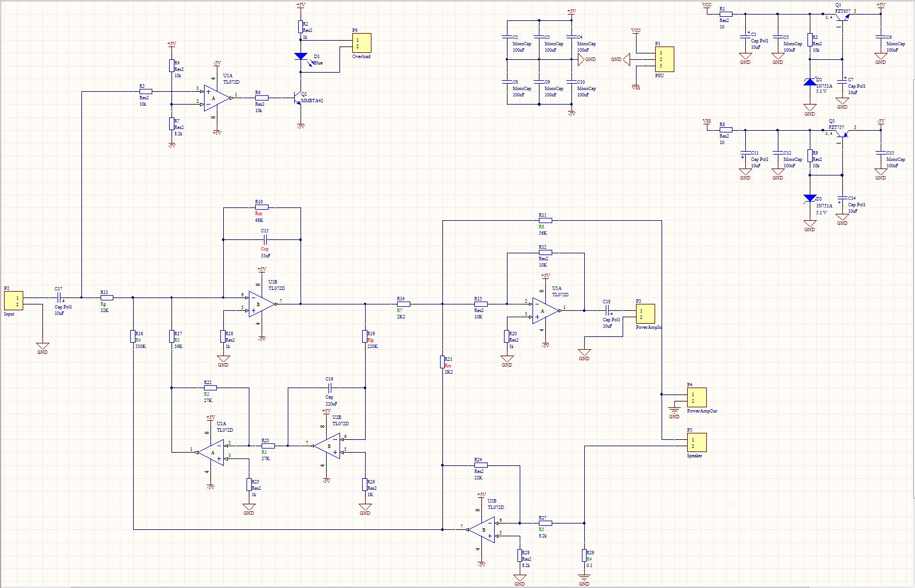The height and width of the screenshot is (588, 915).
Task: Select the U1B op-amp triangle symbol
Action: click(262, 304)
